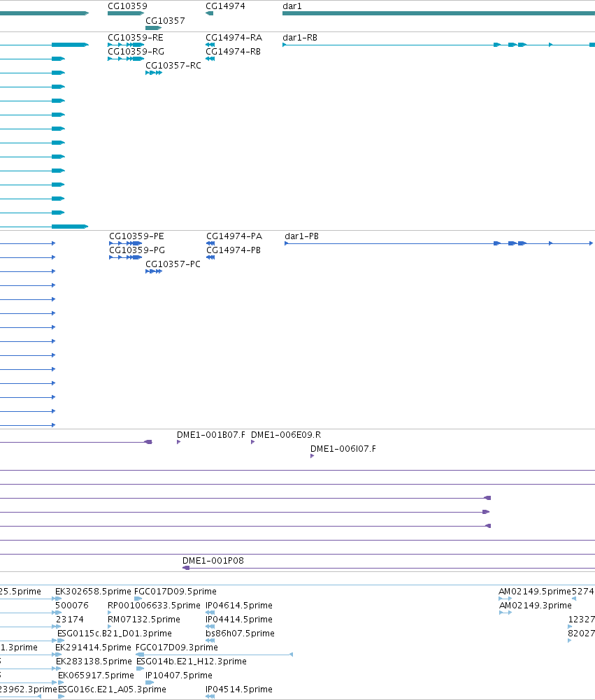The width and height of the screenshot is (595, 700).
Task: Click the dar1-RB transcript label
Action: pos(300,38)
